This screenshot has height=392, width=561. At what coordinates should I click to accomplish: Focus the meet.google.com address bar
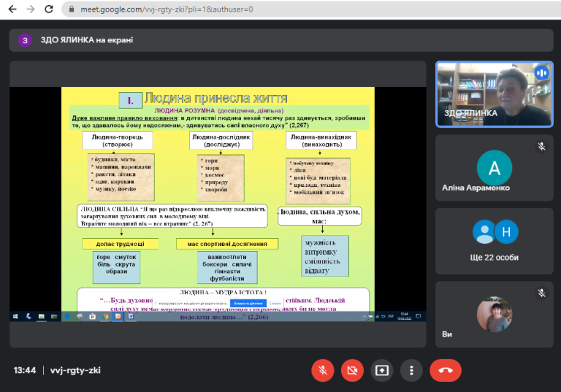(311, 9)
